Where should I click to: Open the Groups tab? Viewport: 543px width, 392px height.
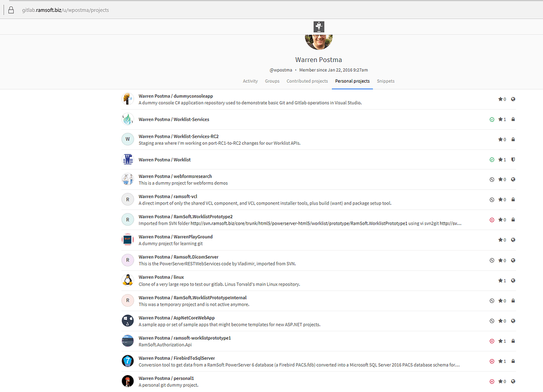point(272,81)
